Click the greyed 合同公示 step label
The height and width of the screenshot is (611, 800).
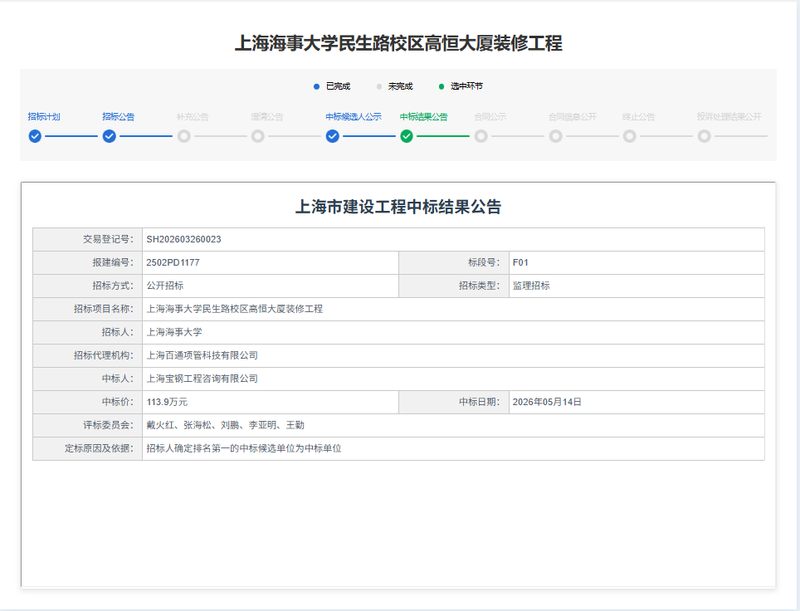pos(490,117)
